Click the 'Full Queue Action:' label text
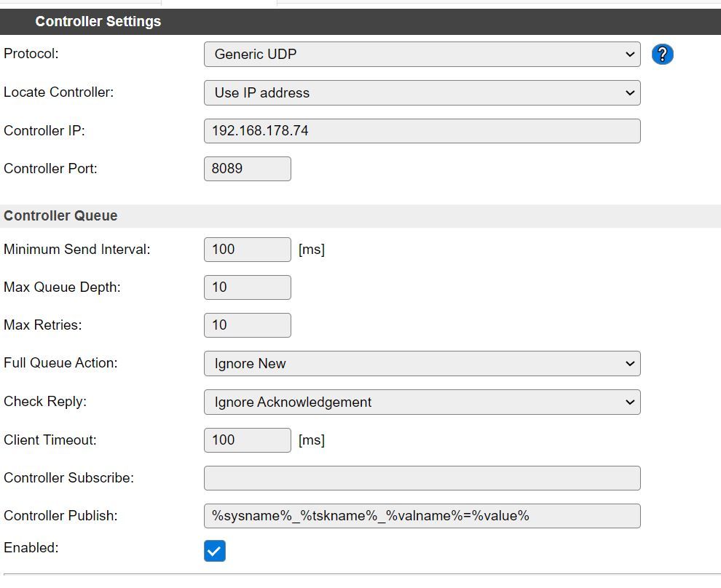This screenshot has height=588, width=721. pyautogui.click(x=60, y=363)
